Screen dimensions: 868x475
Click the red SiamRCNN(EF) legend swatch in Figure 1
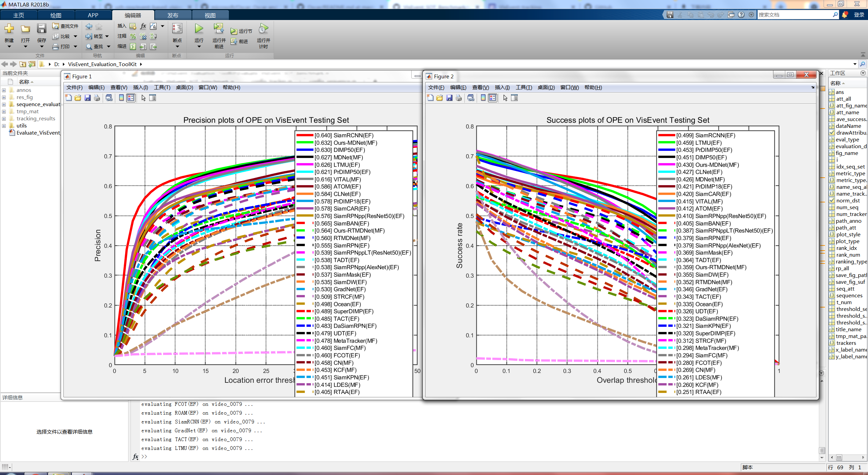tap(304, 135)
